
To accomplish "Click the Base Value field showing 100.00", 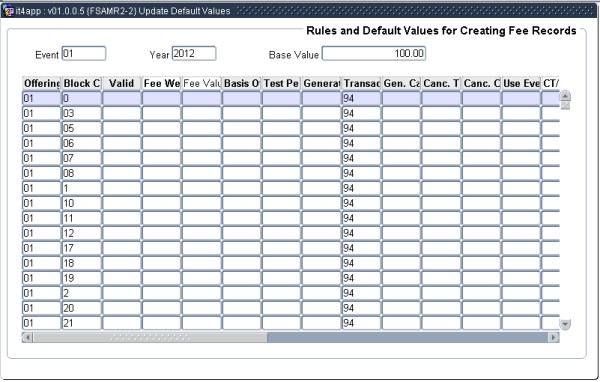I will click(x=374, y=53).
